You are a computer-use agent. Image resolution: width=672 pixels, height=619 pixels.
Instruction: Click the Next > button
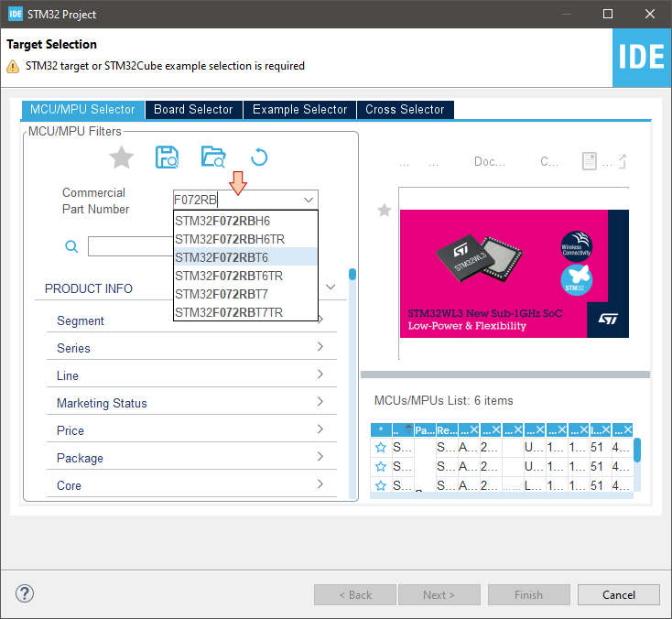(439, 594)
